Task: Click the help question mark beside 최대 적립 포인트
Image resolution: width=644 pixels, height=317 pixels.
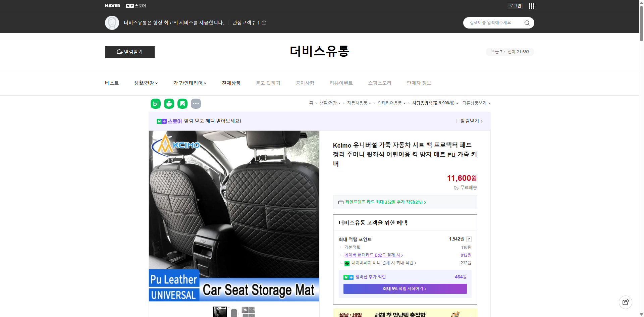Action: [469, 239]
